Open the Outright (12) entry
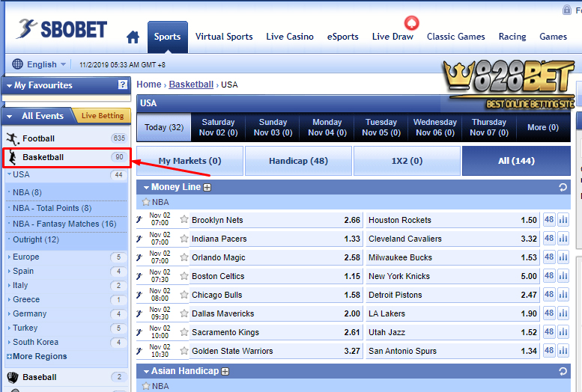Viewport: 582px width, 392px height. 36,239
